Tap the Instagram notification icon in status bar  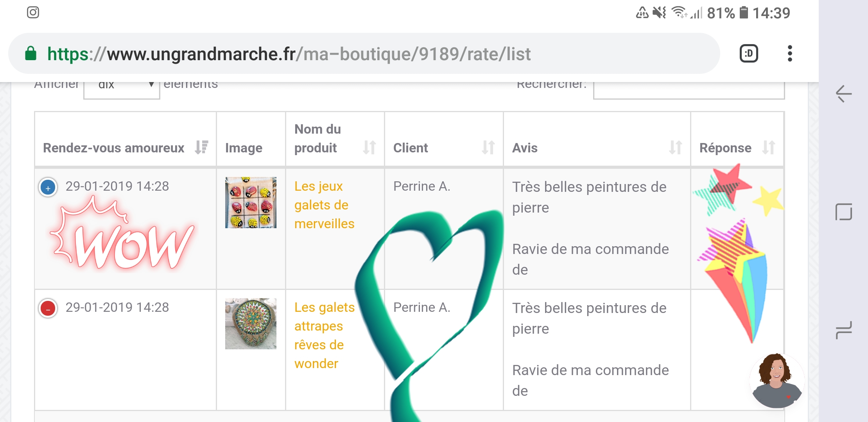(x=33, y=13)
